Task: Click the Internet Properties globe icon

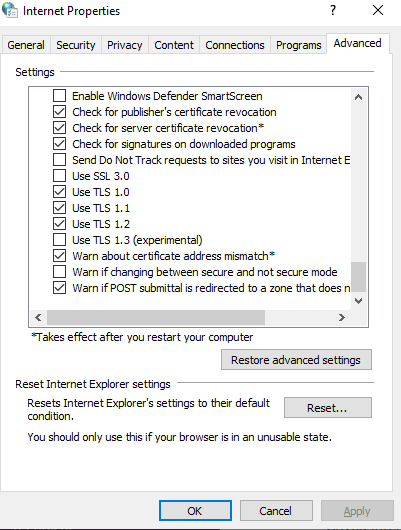Action: [10, 10]
